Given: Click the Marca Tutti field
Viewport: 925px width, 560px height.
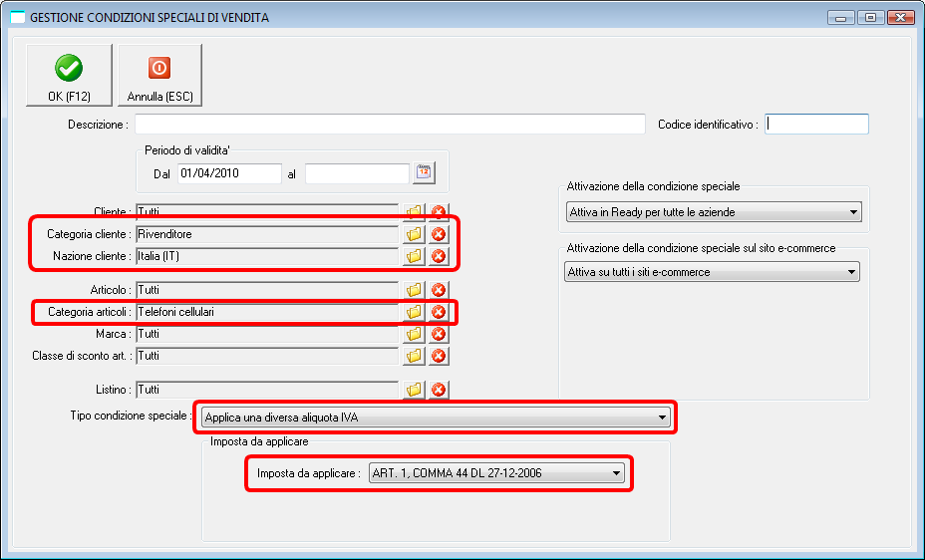Looking at the screenshot, I should [x=267, y=334].
